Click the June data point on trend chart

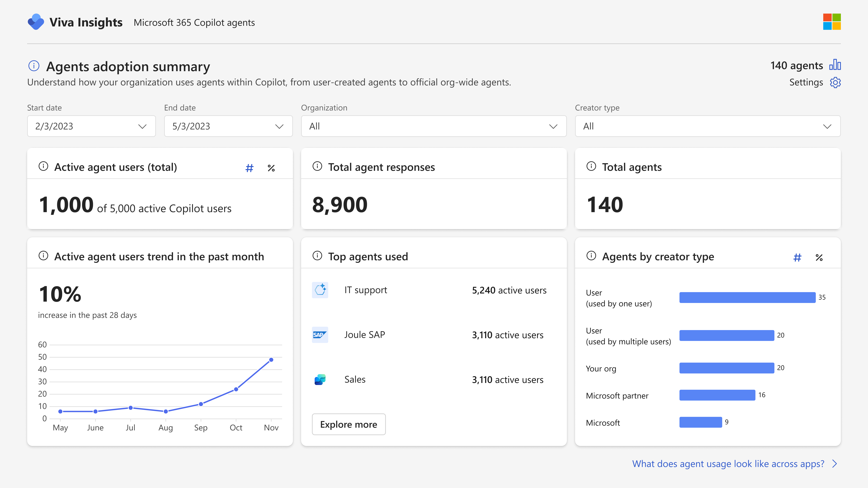pos(96,412)
